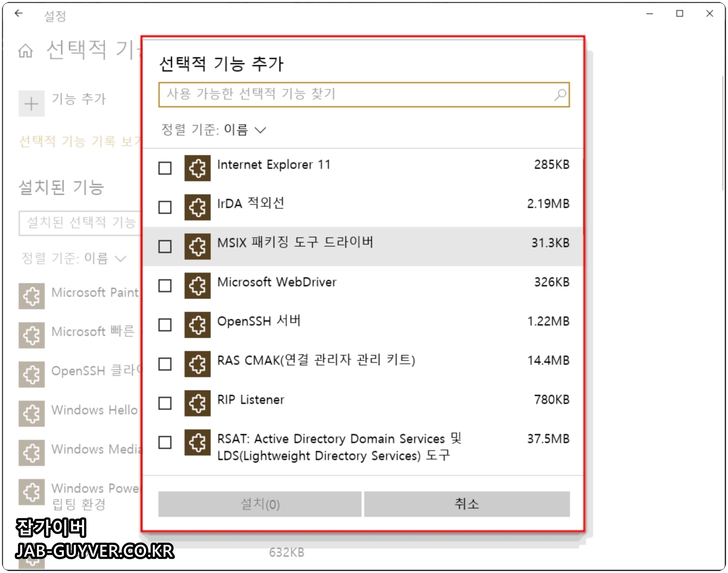Click the RAS CMAK feature icon

click(197, 364)
